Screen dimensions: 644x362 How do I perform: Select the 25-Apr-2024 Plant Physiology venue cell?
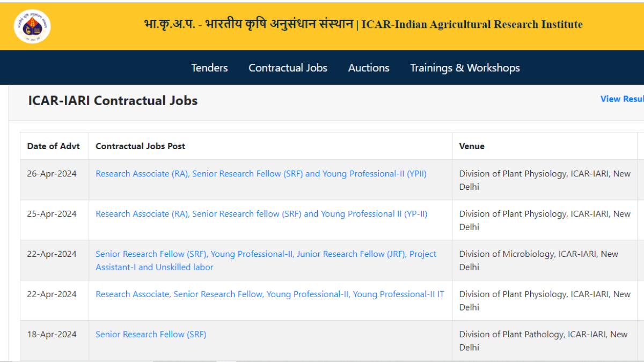pyautogui.click(x=545, y=220)
